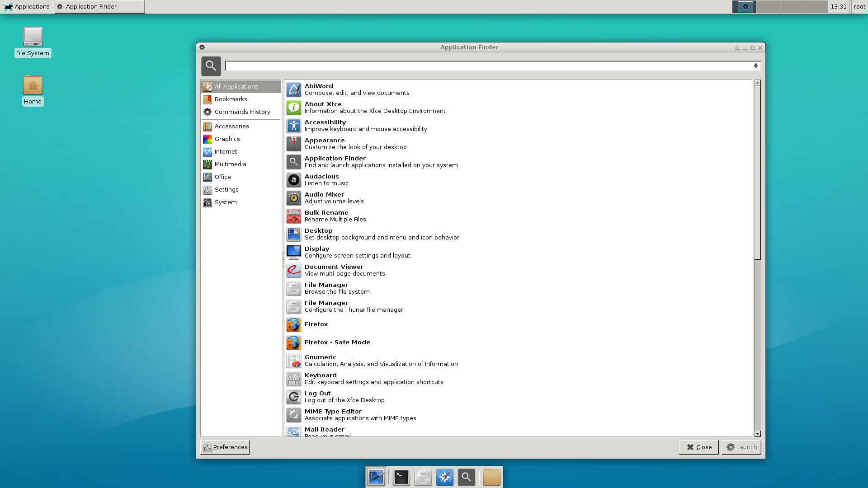868x488 pixels.
Task: Open the file manager drawer in dock
Action: coord(423,477)
